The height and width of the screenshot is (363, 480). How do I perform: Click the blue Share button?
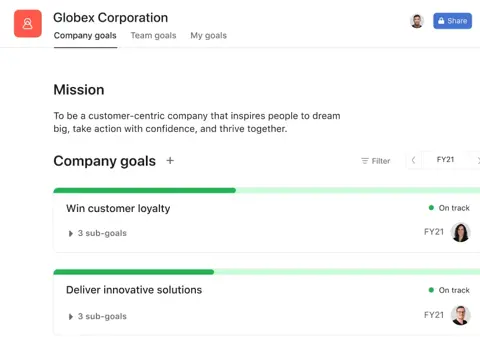[x=452, y=21]
